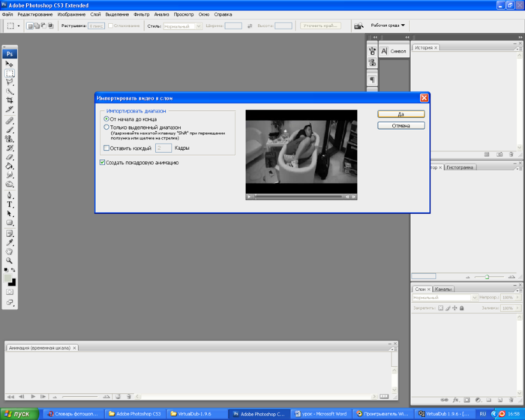Viewport: 525px width, 420px height.
Task: Switch to the 'Каналы' tab
Action: coord(443,289)
